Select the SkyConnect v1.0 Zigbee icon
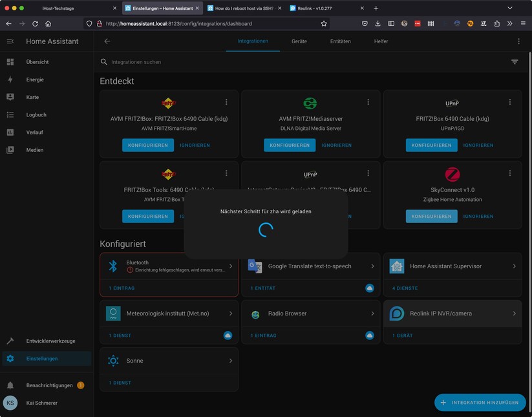 [452, 173]
